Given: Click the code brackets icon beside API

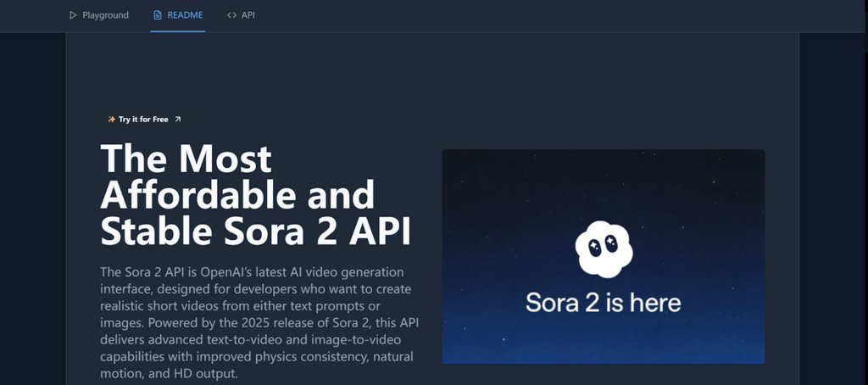Looking at the screenshot, I should pyautogui.click(x=231, y=15).
